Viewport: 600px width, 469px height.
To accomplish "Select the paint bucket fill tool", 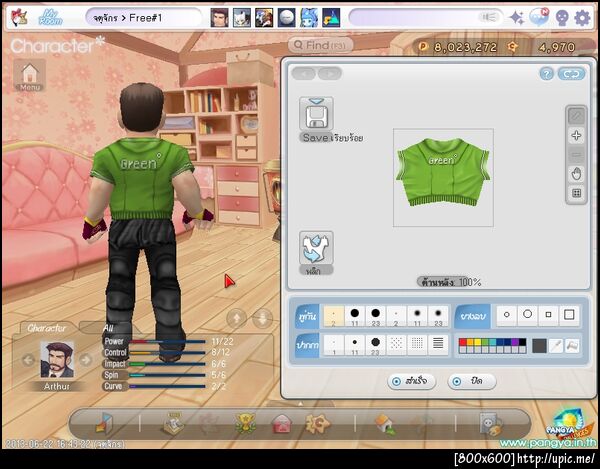I will 572,346.
